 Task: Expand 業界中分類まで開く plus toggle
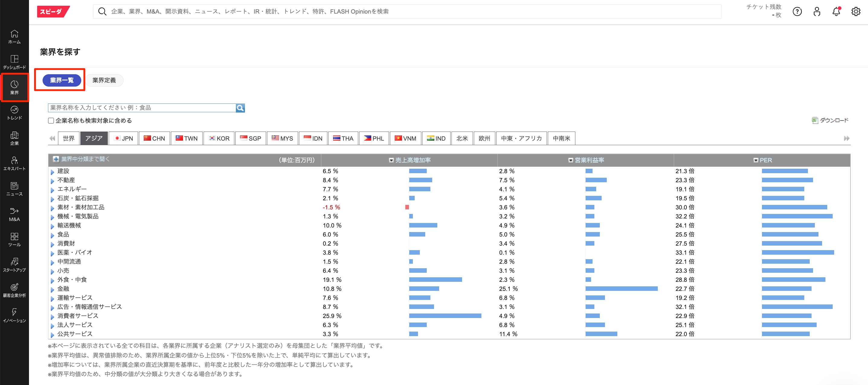tap(56, 159)
